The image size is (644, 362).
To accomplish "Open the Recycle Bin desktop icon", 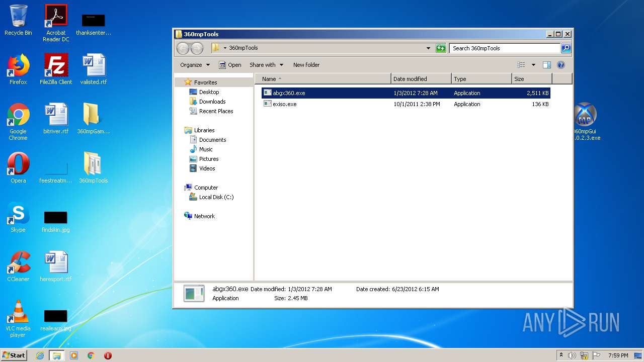I will (18, 20).
